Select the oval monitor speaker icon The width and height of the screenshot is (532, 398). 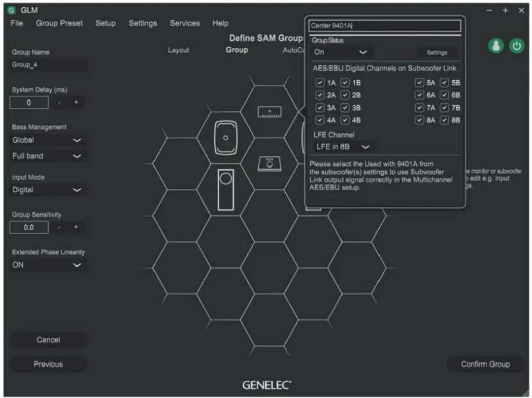pyautogui.click(x=226, y=138)
